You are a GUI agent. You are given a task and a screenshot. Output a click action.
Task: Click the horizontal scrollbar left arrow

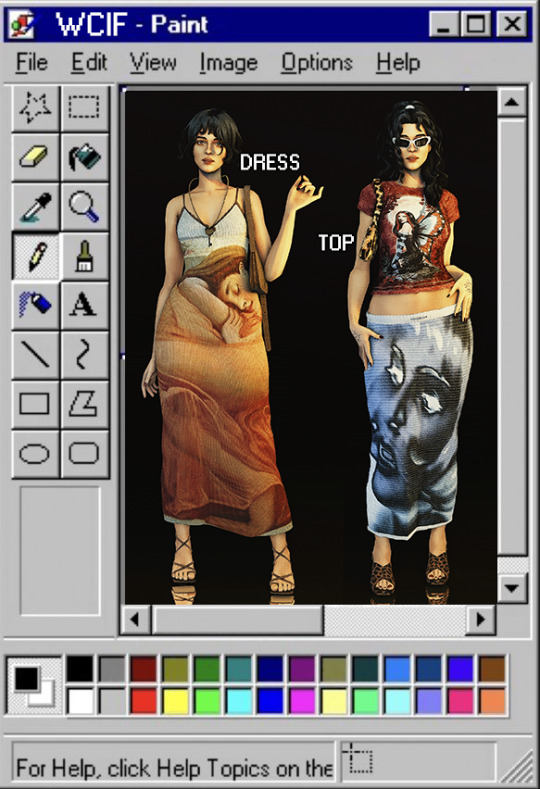coord(136,619)
